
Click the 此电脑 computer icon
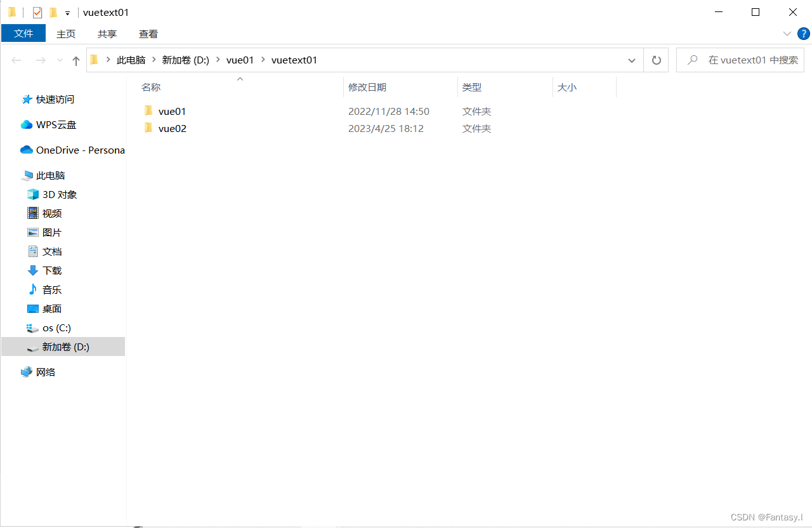pyautogui.click(x=27, y=176)
